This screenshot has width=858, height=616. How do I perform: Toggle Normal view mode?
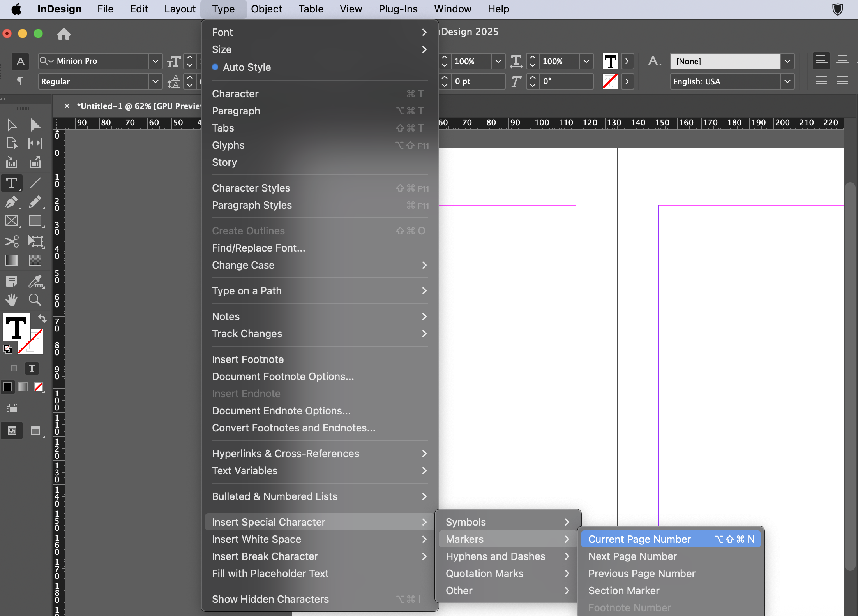pos(12,431)
